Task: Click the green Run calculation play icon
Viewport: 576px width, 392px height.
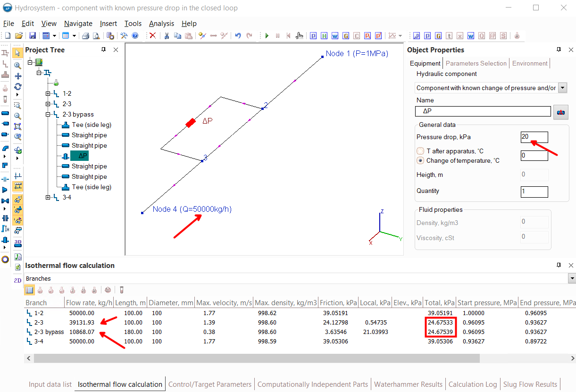Action: point(267,36)
